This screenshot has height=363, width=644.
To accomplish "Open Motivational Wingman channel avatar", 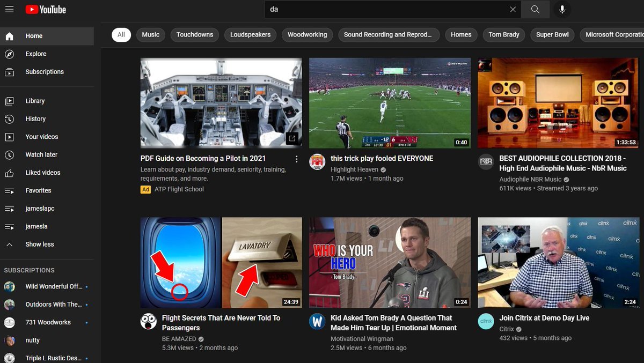I will click(x=317, y=321).
